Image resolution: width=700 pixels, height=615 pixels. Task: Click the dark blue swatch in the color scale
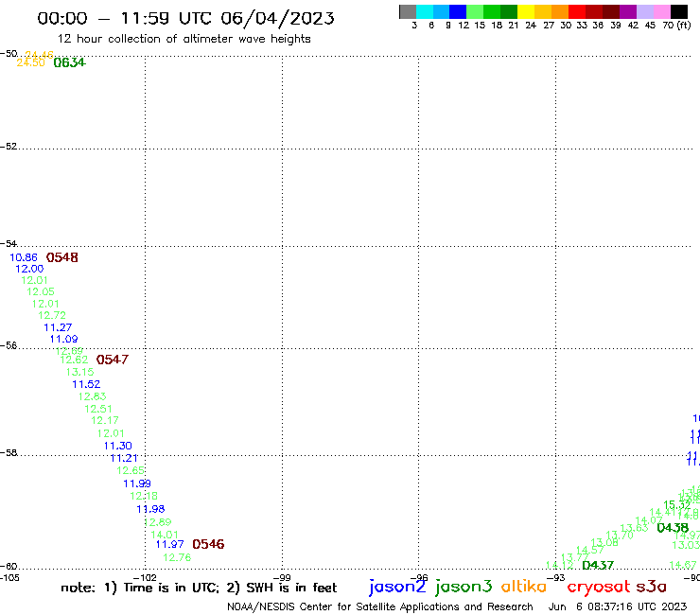point(458,11)
